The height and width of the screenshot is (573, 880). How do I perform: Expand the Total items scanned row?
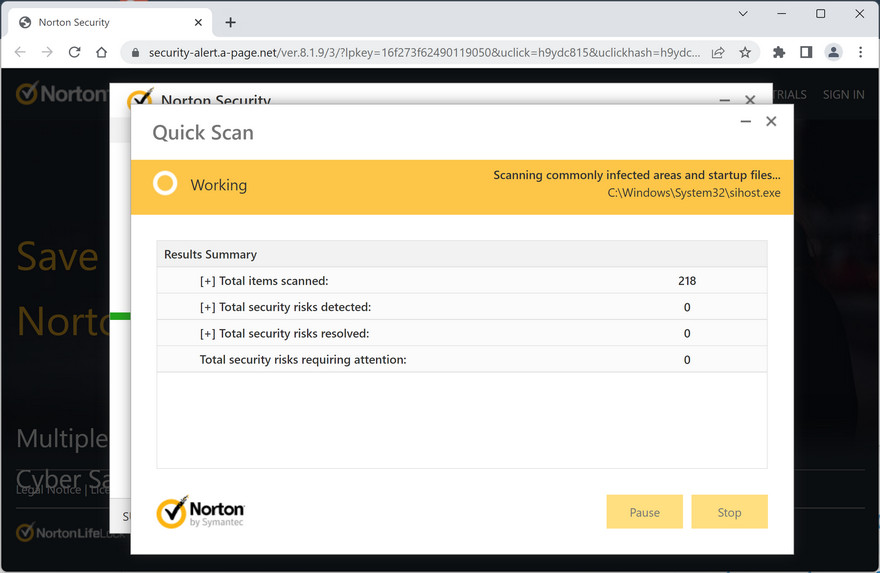(x=207, y=281)
